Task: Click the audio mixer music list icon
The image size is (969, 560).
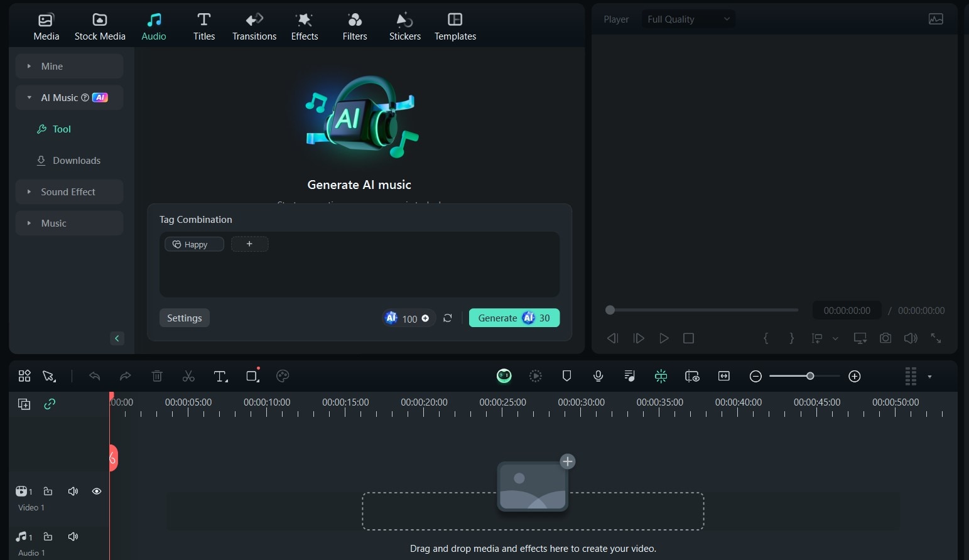Action: 629,376
